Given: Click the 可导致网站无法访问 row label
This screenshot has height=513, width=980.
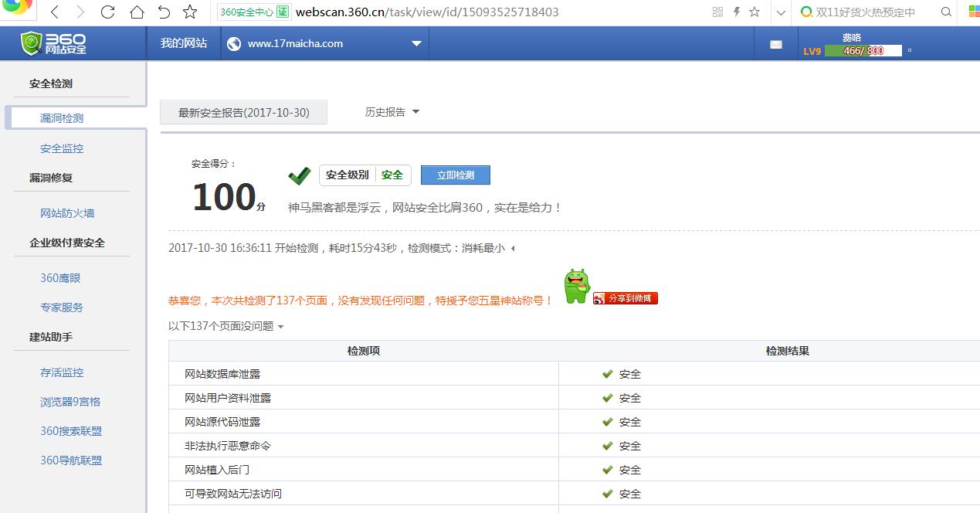Looking at the screenshot, I should point(233,494).
